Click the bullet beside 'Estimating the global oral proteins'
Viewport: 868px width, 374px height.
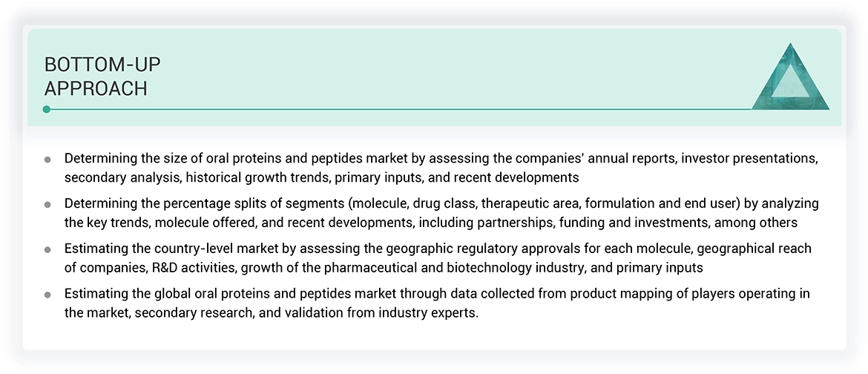pos(47,295)
